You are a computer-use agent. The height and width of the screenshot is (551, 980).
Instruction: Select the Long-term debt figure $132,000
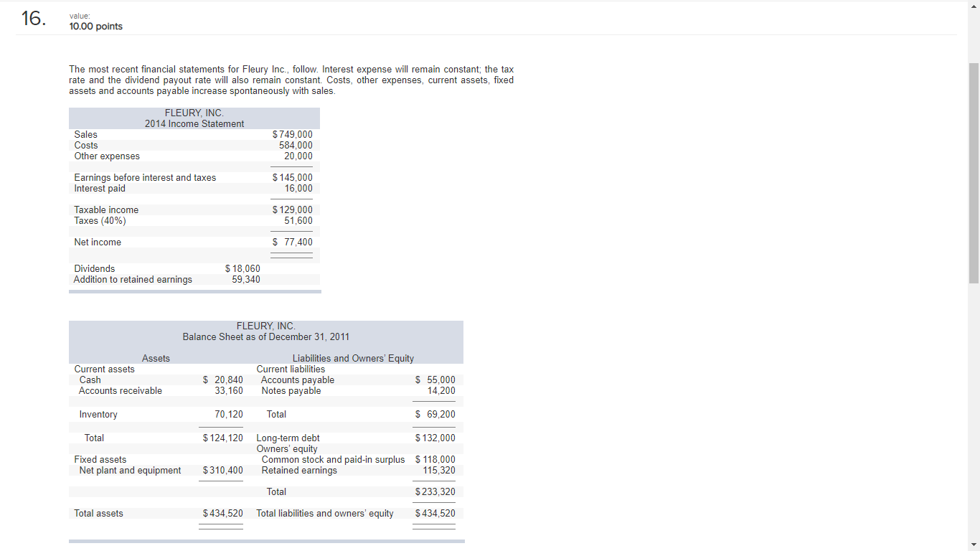click(x=435, y=438)
